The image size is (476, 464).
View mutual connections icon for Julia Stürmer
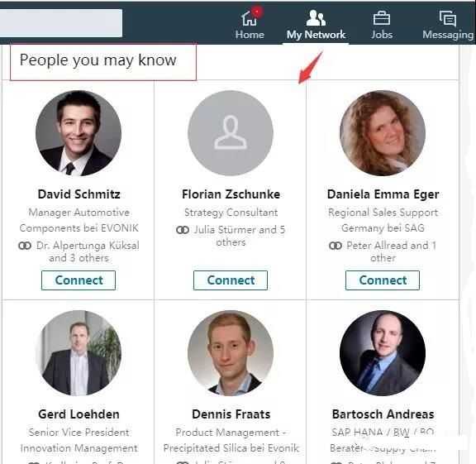click(x=183, y=230)
